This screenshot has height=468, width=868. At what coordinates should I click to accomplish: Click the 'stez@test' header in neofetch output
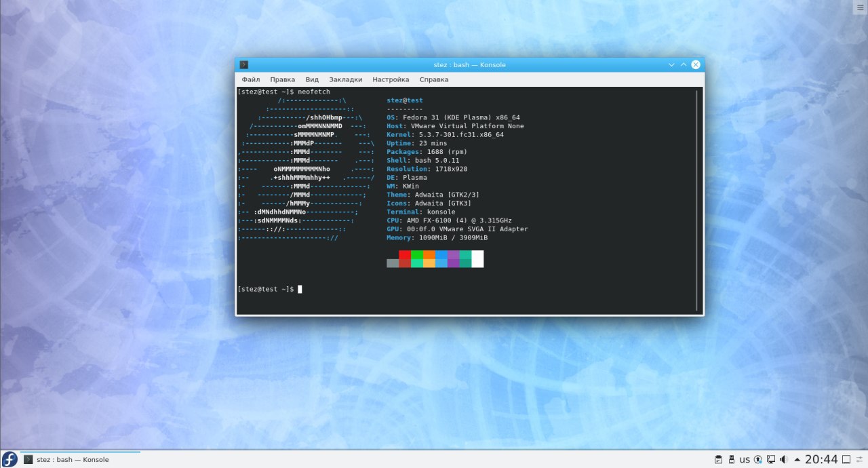pos(405,100)
